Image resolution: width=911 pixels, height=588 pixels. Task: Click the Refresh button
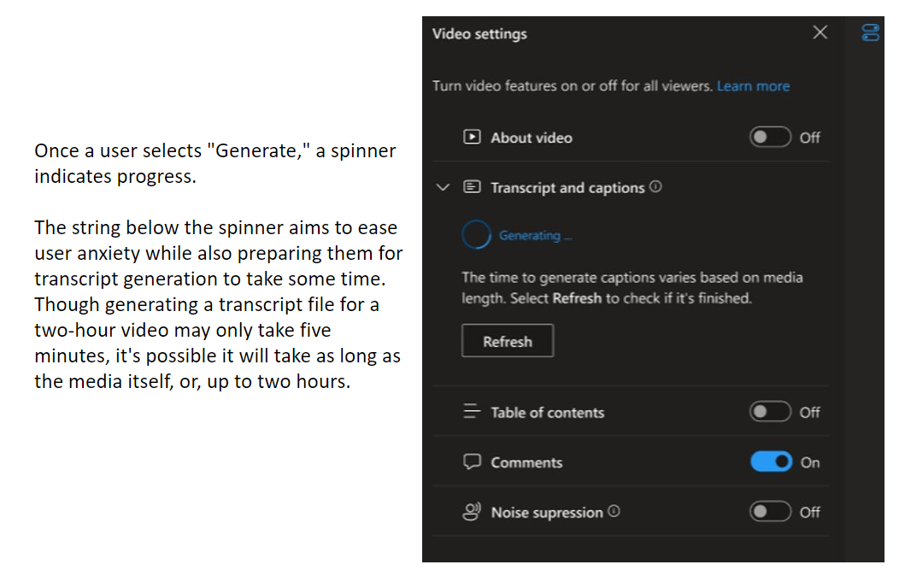point(507,341)
